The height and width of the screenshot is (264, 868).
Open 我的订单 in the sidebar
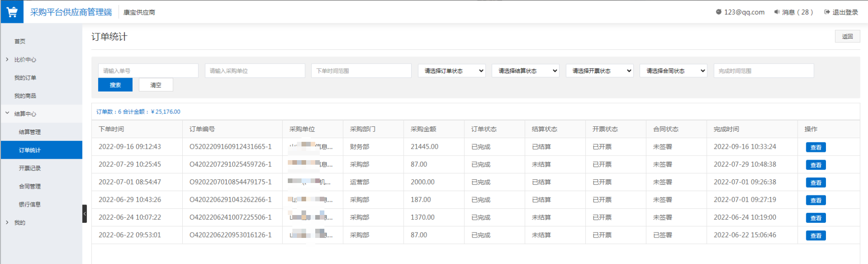[x=25, y=78]
